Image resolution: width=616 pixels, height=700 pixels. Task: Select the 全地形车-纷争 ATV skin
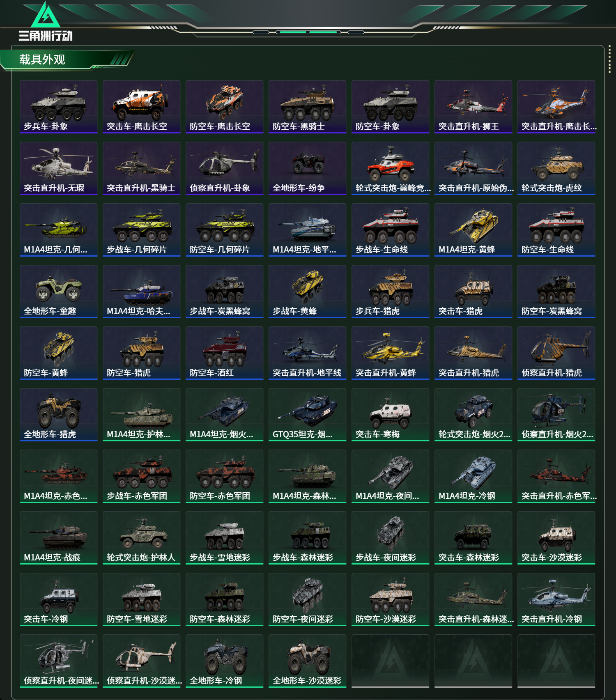tap(307, 168)
